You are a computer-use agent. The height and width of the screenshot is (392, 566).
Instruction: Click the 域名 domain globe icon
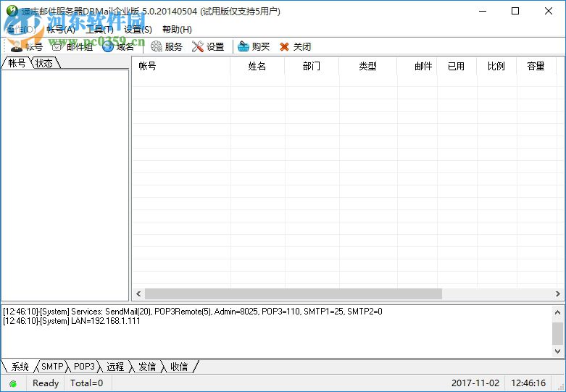108,46
